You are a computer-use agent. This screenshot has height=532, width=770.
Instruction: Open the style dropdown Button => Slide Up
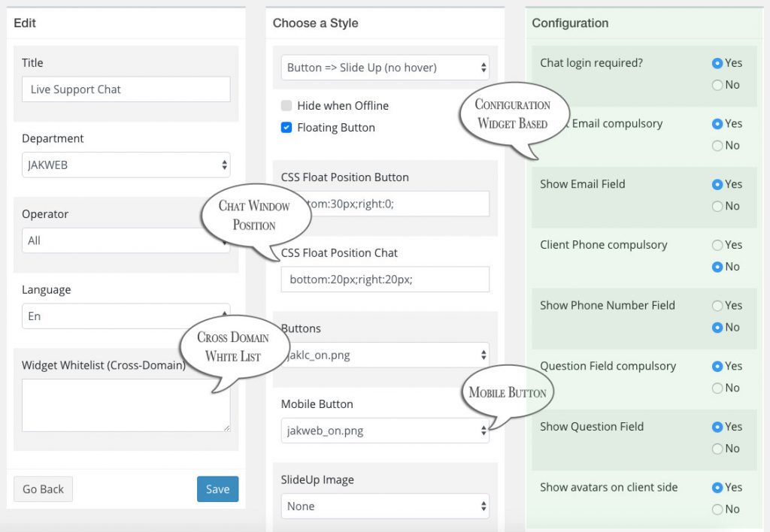tap(385, 68)
